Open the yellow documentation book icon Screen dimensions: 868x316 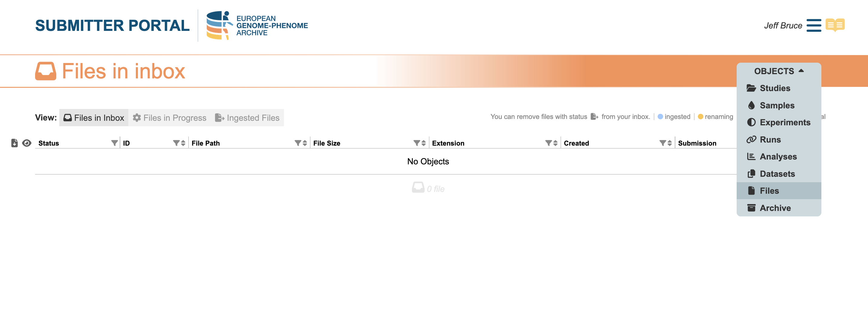[835, 25]
